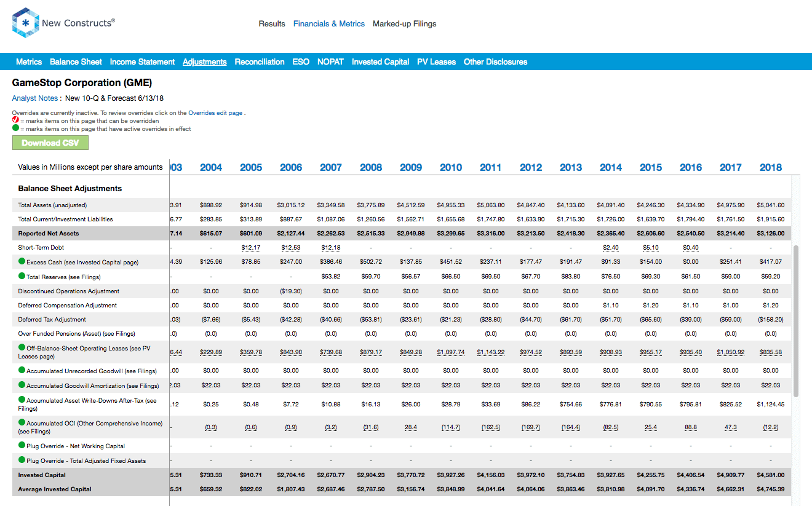Open 2006 Short-Term Debt value $12.53
The width and height of the screenshot is (812, 506).
point(291,248)
